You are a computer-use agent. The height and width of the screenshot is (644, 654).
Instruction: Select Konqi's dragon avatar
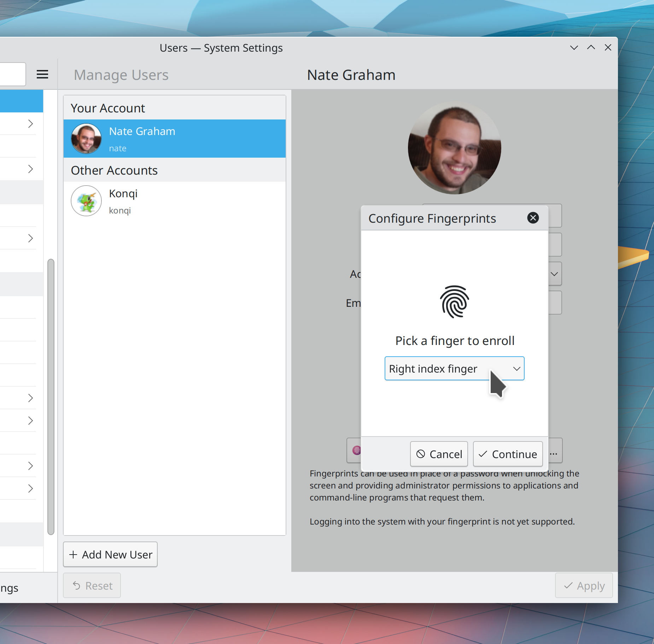86,201
